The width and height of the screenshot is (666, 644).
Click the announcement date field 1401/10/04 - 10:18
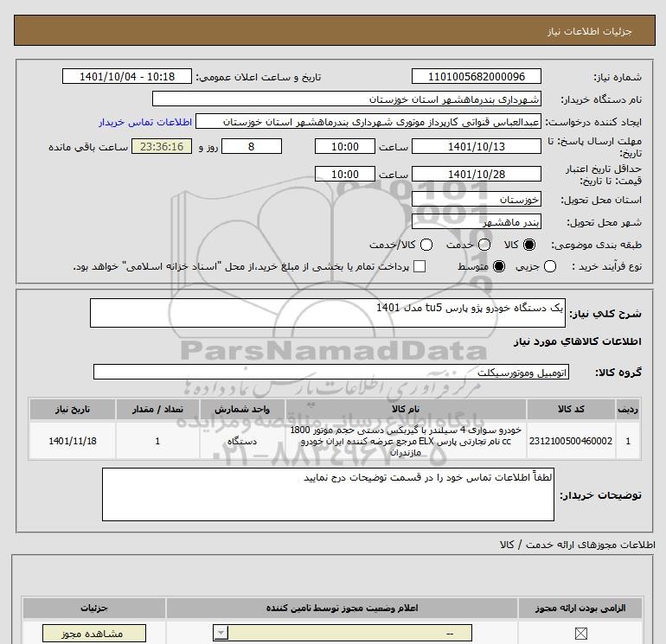point(127,76)
